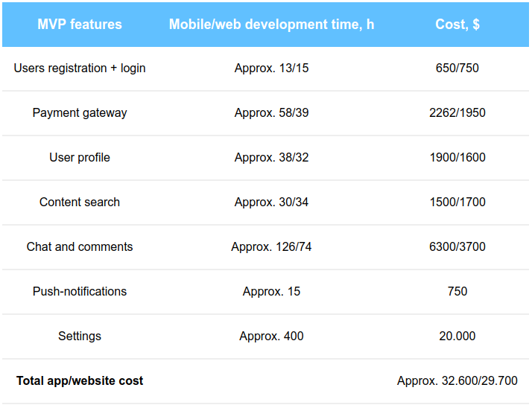Click the Payment gateway feature cell

[x=80, y=113]
